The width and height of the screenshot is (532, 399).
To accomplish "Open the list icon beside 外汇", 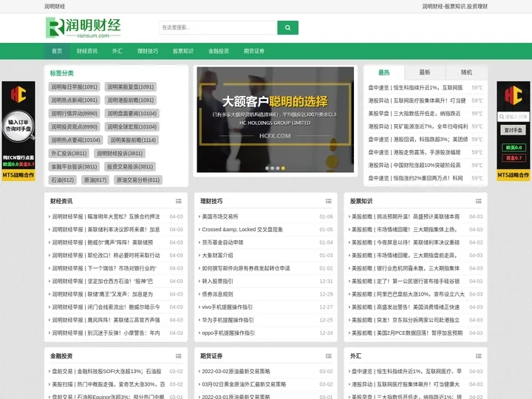I will pos(478,356).
